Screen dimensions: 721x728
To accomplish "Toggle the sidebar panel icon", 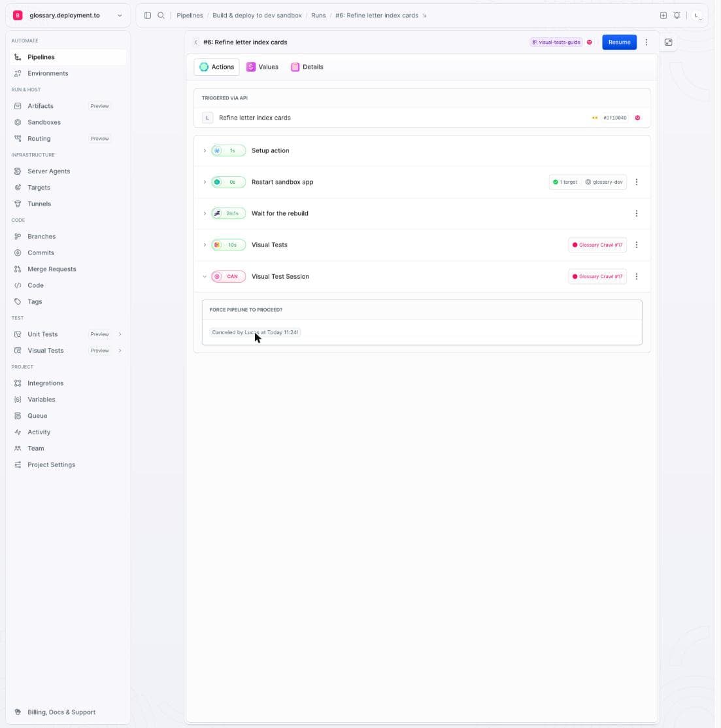I will (148, 15).
